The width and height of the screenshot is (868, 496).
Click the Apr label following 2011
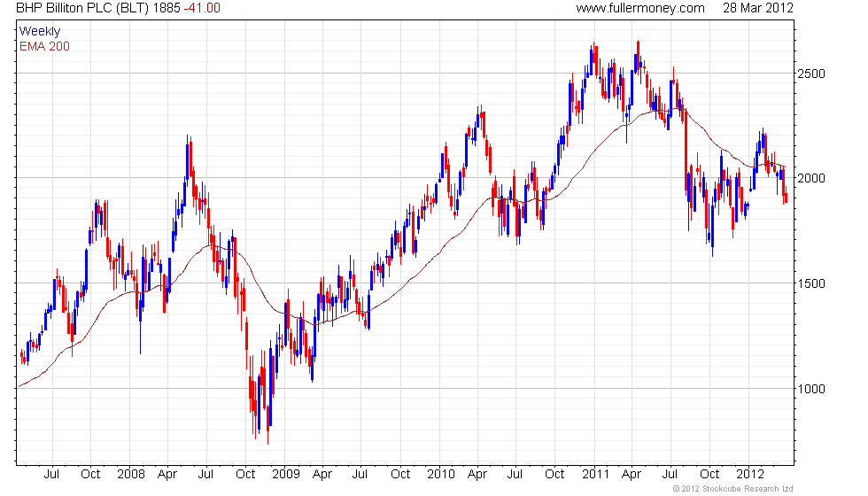632,475
